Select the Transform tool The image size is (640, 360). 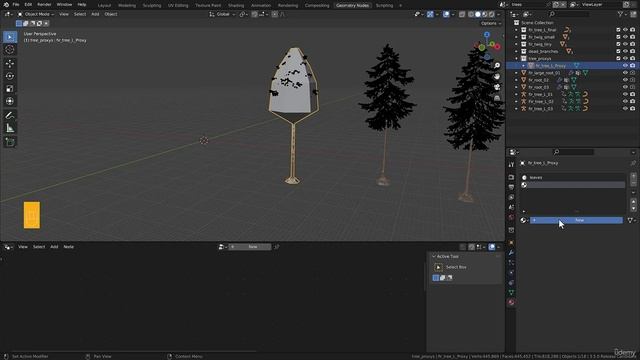click(10, 101)
